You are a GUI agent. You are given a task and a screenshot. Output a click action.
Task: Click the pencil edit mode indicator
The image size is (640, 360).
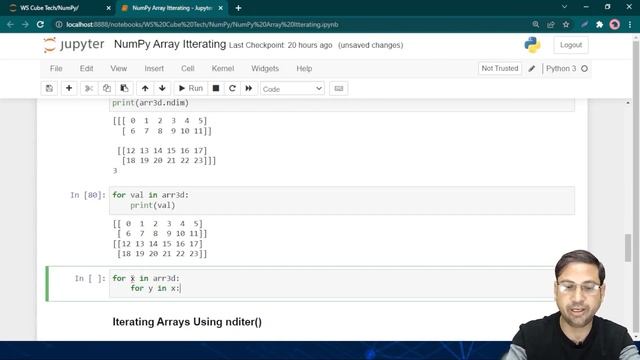531,69
